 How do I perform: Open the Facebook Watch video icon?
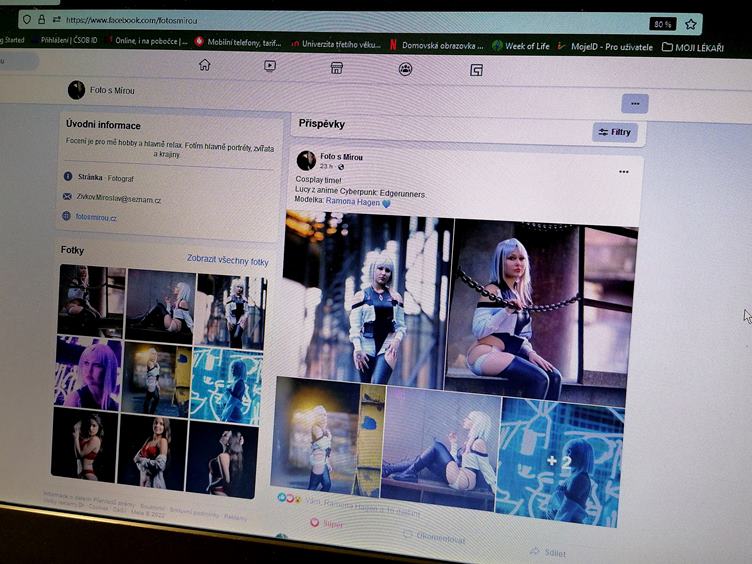[x=270, y=66]
